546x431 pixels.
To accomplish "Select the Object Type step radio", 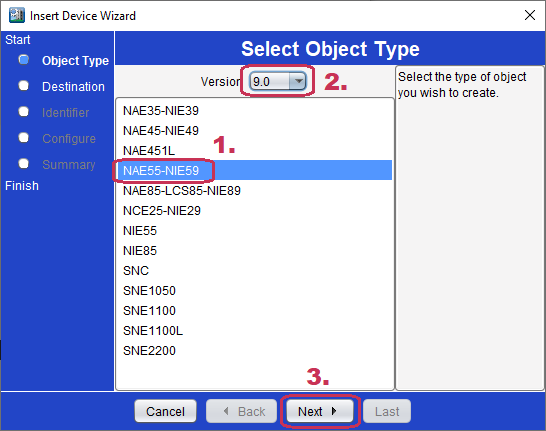I will pyautogui.click(x=24, y=60).
